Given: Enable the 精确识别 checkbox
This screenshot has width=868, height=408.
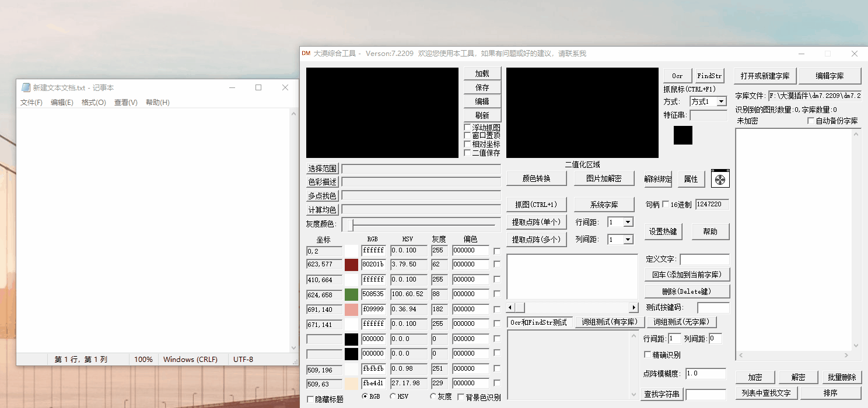Looking at the screenshot, I should (x=647, y=355).
